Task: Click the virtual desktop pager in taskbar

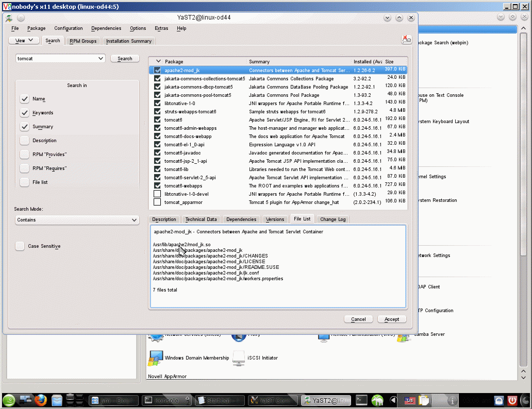Action: coord(74,401)
